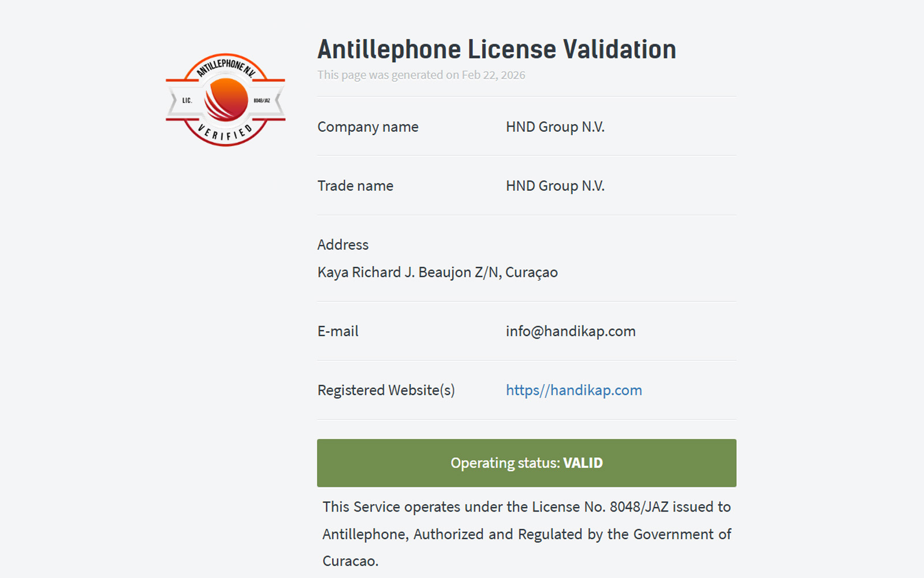Click the License No. 8048/JAZ description paragraph
The width and height of the screenshot is (924, 578).
526,534
